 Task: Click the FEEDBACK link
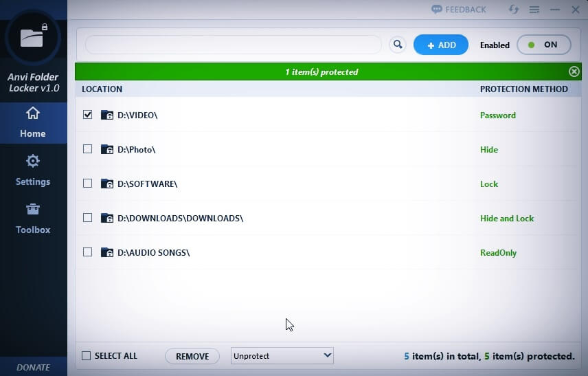coord(458,10)
